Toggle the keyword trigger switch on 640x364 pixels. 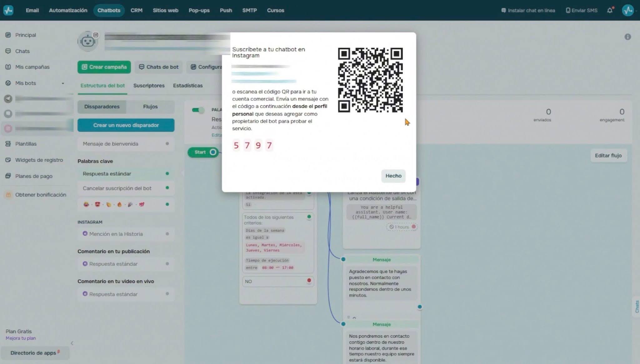[x=198, y=110]
